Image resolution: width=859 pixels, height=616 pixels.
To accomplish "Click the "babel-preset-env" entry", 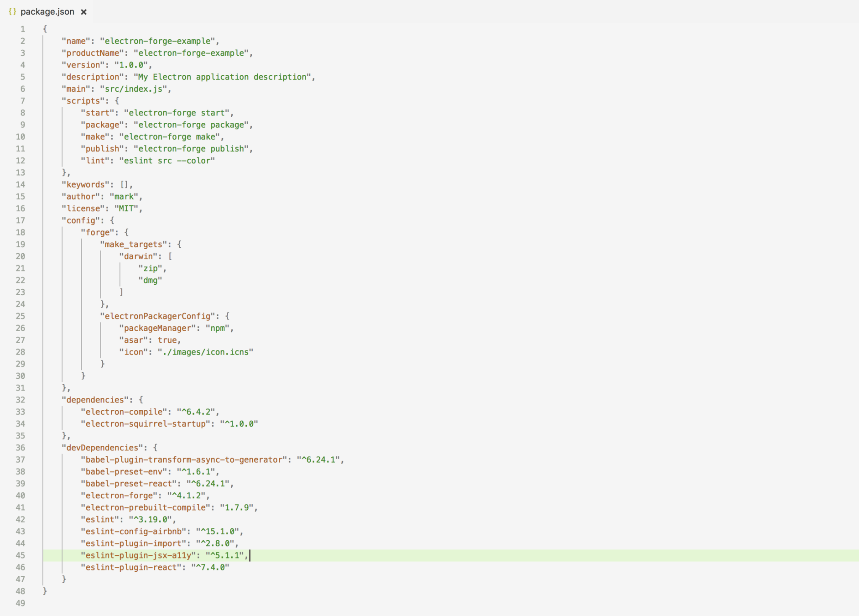I will (x=124, y=471).
